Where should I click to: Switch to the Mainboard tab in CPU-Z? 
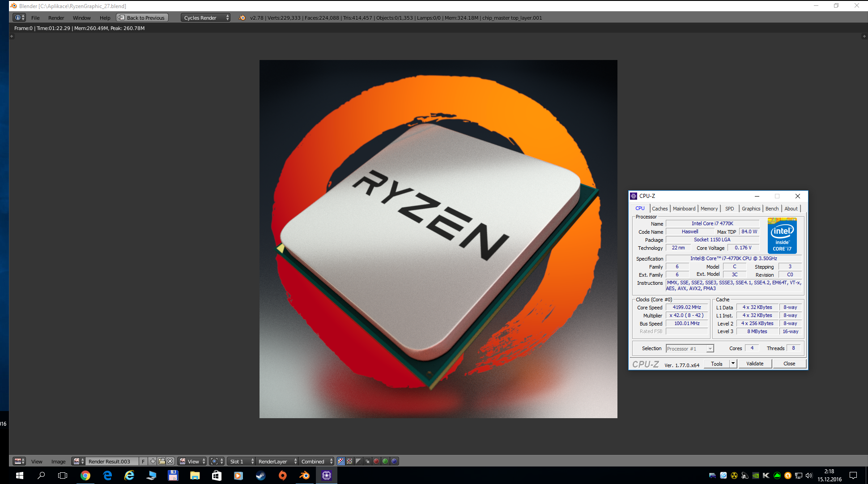(684, 209)
